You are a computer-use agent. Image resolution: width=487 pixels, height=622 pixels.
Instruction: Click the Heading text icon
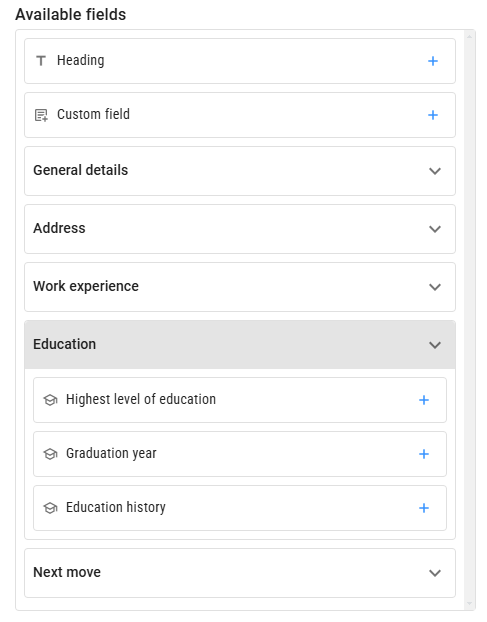(x=41, y=61)
